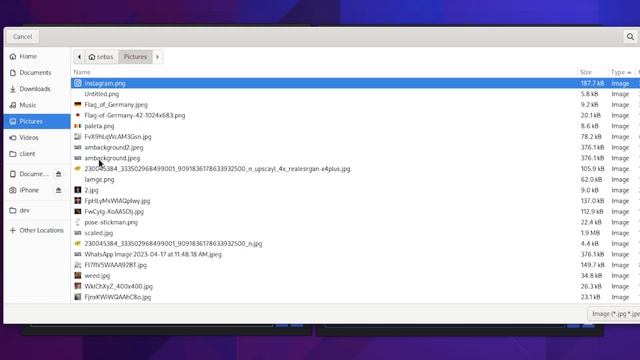
Task: Cancel the file chooser dialog
Action: click(22, 37)
